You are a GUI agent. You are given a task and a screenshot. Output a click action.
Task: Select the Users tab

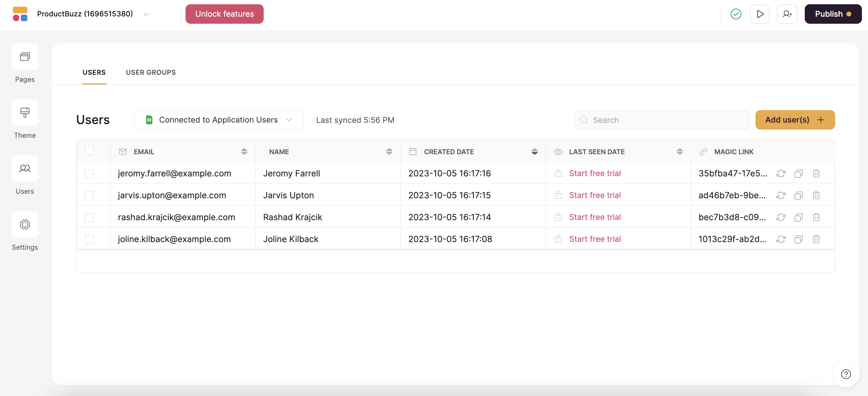coord(94,72)
